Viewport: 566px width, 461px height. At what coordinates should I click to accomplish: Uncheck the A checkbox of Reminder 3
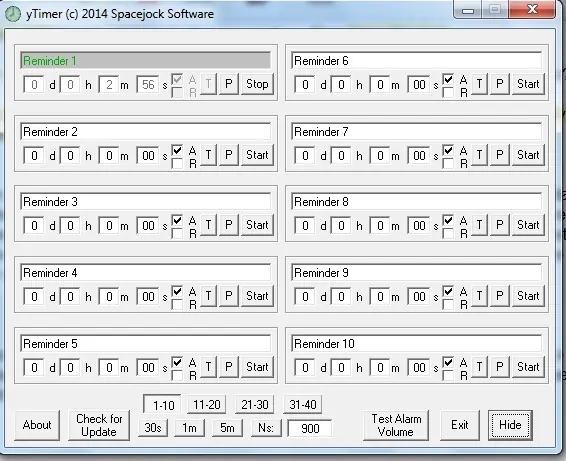coord(177,220)
